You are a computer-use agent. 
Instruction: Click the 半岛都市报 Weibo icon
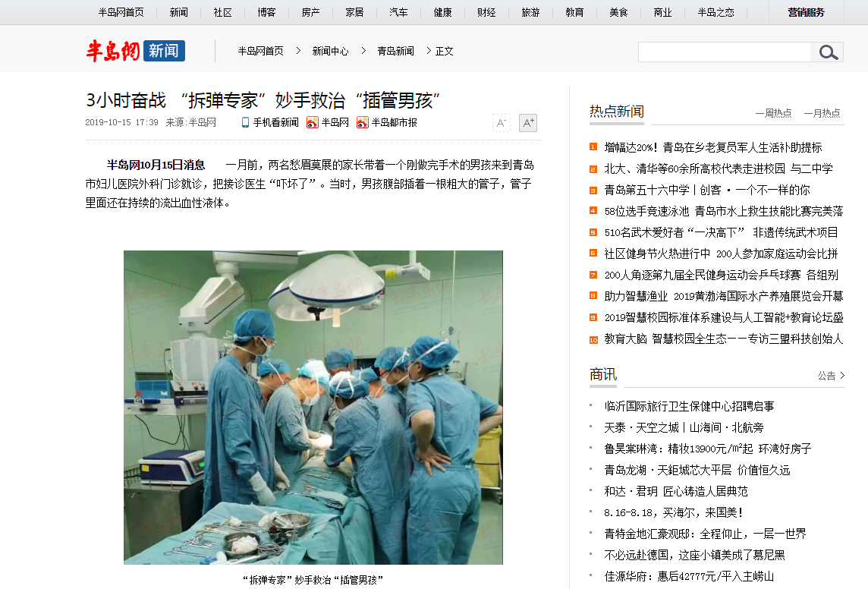tap(362, 122)
